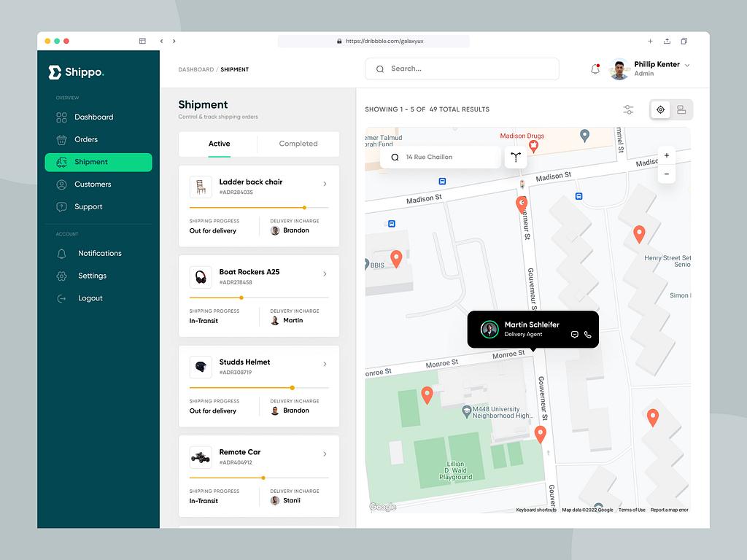Click Studds Helmet shipping progress slider
This screenshot has width=747, height=560.
[x=259, y=388]
